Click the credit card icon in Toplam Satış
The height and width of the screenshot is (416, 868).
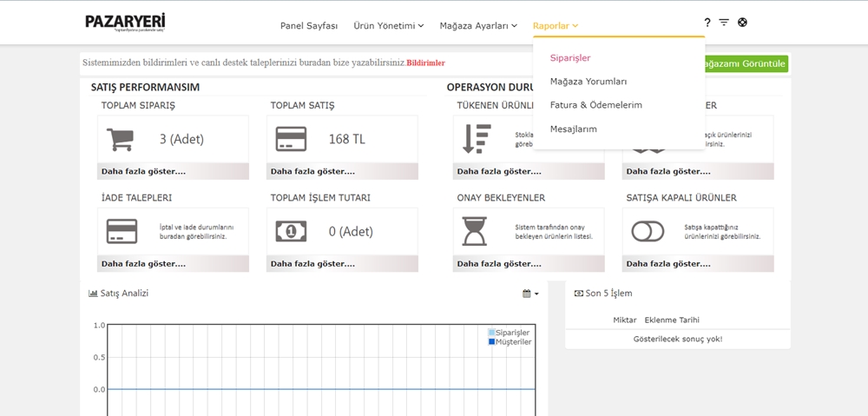(291, 140)
